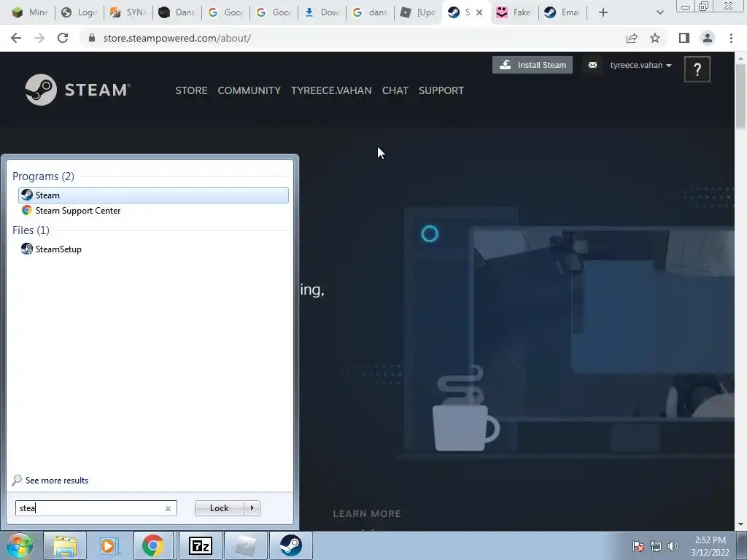Image resolution: width=747 pixels, height=560 pixels.
Task: Click the Install Steam button
Action: tap(532, 65)
